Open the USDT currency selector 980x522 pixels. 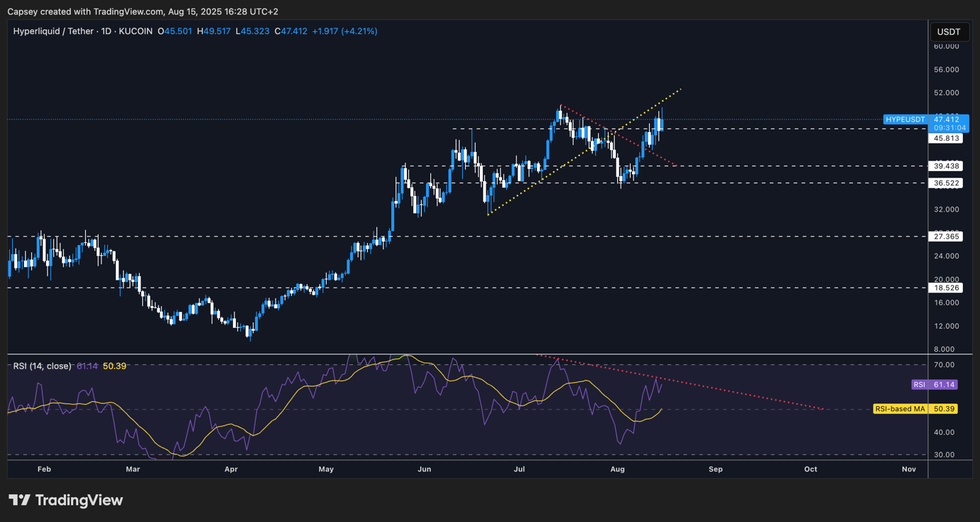tap(949, 32)
